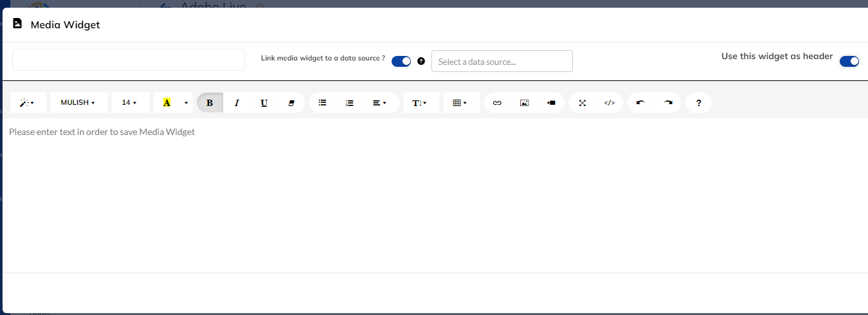868x315 pixels.
Task: Click the Media Widget image icon in header
Action: (17, 24)
